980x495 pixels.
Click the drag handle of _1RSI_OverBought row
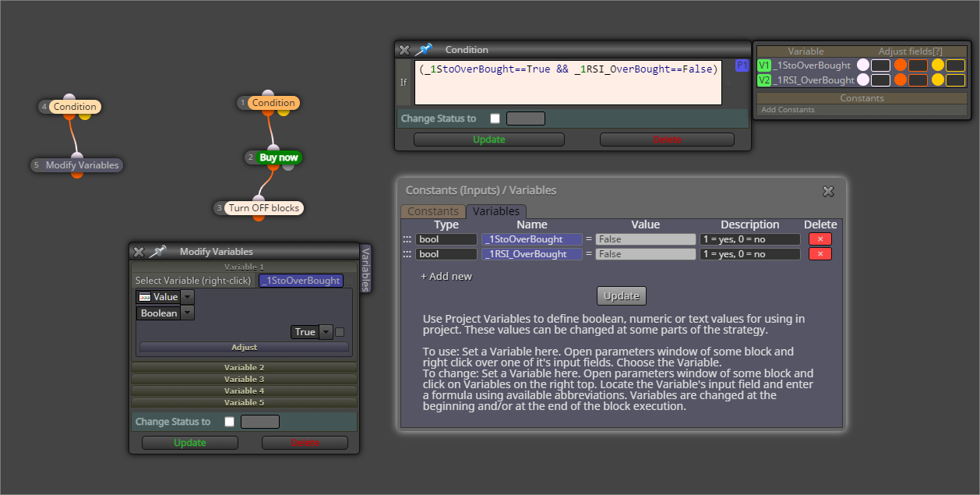[x=407, y=254]
